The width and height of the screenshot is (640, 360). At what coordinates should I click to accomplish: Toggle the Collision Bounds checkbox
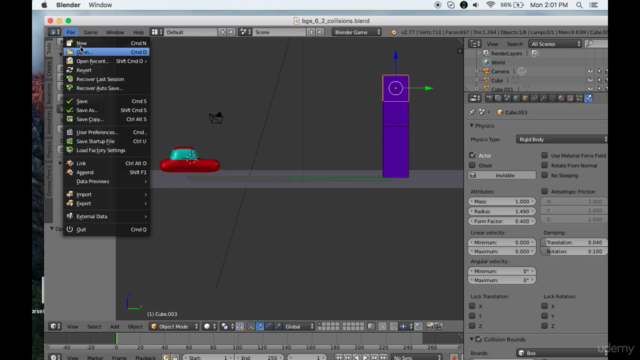[479, 339]
